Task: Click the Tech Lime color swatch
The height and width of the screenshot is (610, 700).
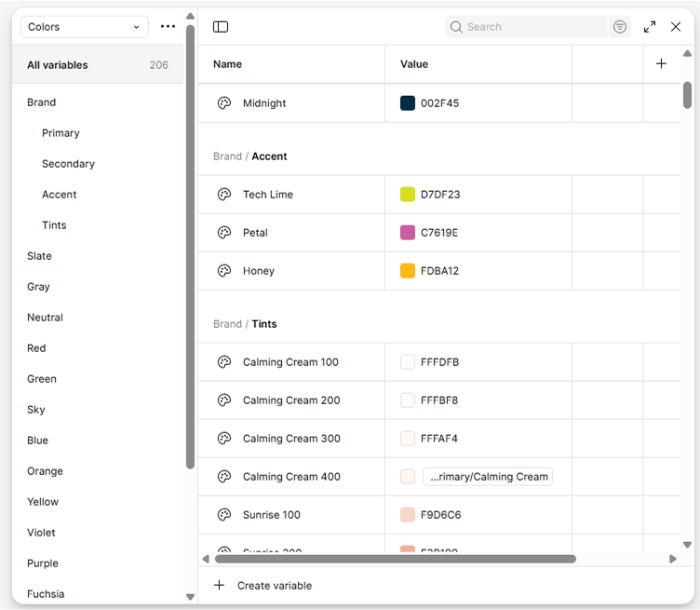Action: pyautogui.click(x=408, y=195)
